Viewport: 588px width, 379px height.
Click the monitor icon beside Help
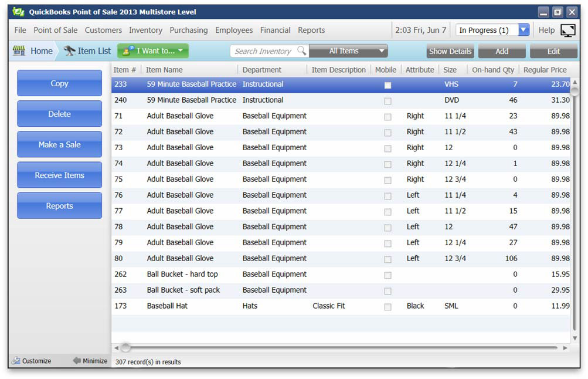[567, 31]
